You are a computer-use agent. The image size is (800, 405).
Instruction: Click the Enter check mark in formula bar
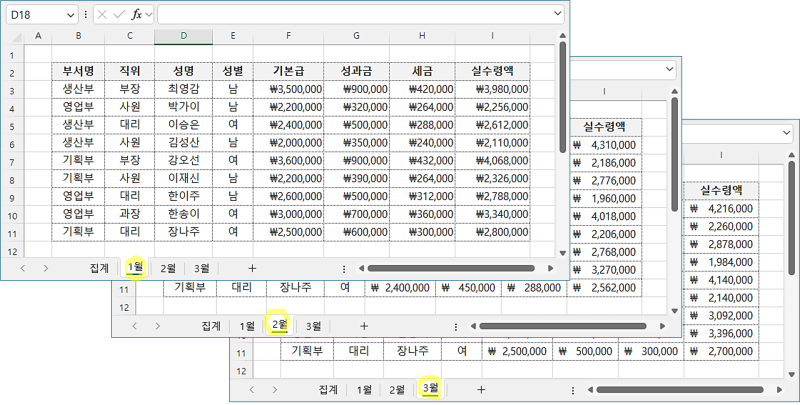119,15
